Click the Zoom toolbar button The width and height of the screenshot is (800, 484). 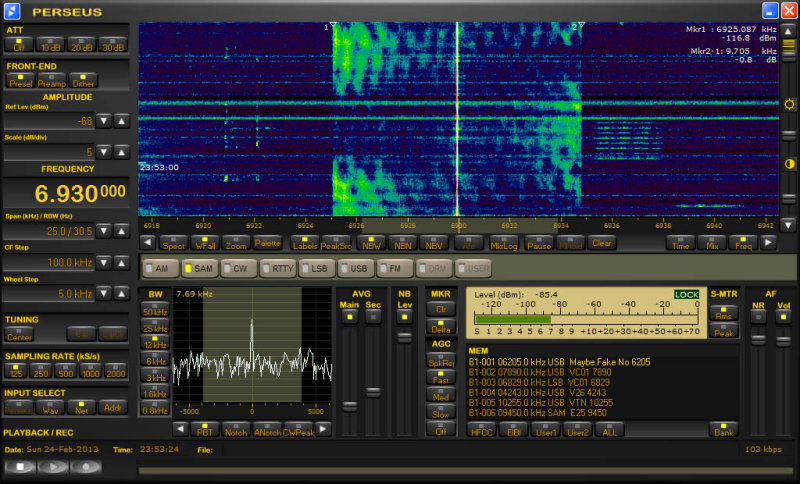pos(236,243)
